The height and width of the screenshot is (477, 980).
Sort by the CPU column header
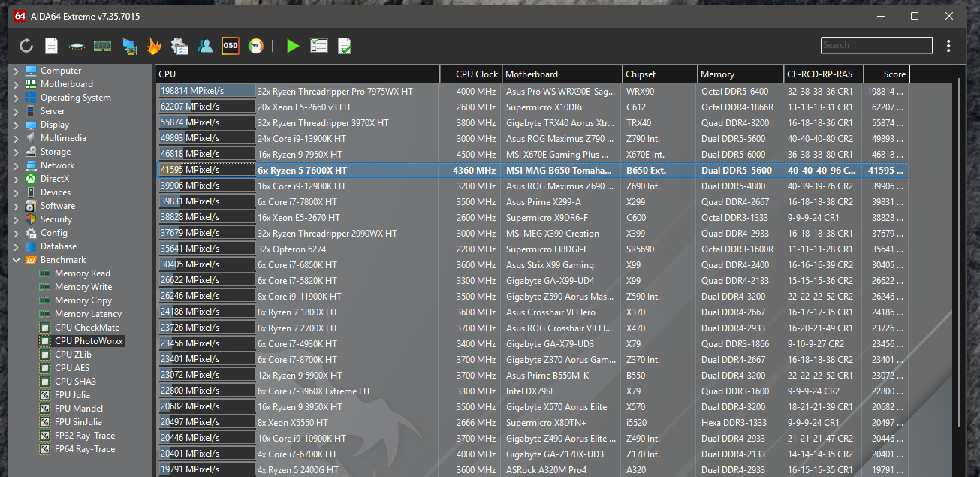(x=297, y=74)
